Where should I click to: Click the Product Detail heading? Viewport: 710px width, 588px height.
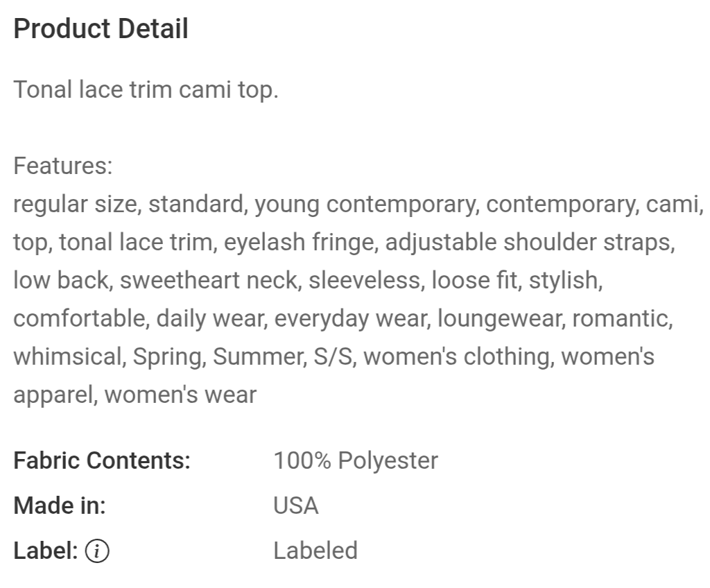pyautogui.click(x=101, y=29)
